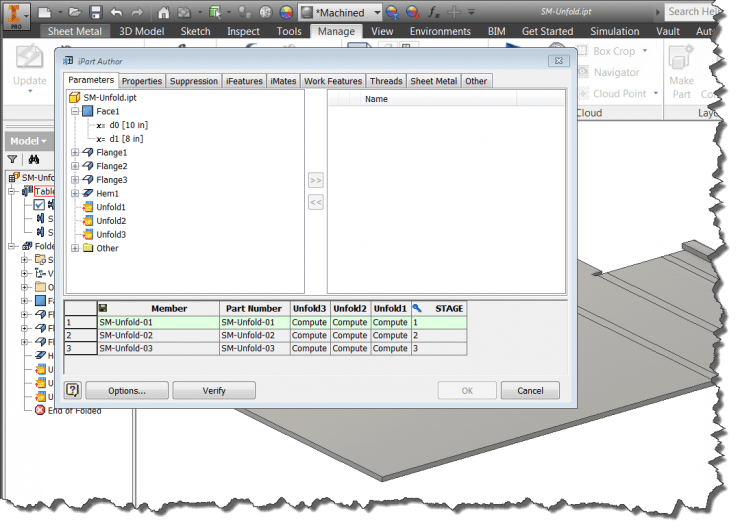Image resolution: width=740 pixels, height=528 pixels.
Task: Click the binoculars find icon
Action: coord(34,159)
